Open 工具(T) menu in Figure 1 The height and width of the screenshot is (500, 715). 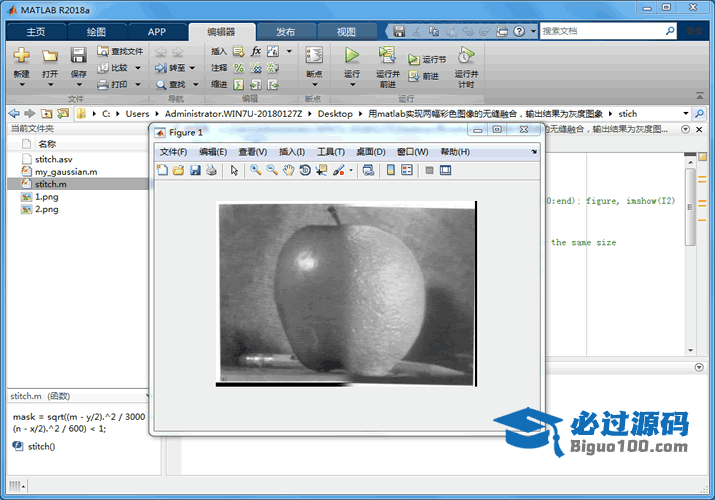pos(331,152)
